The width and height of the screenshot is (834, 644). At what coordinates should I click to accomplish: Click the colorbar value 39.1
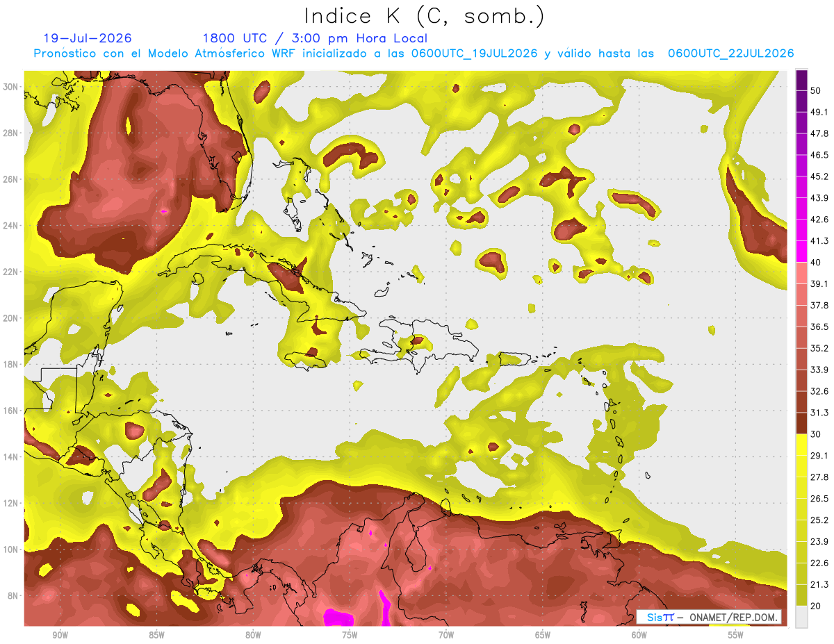click(819, 283)
